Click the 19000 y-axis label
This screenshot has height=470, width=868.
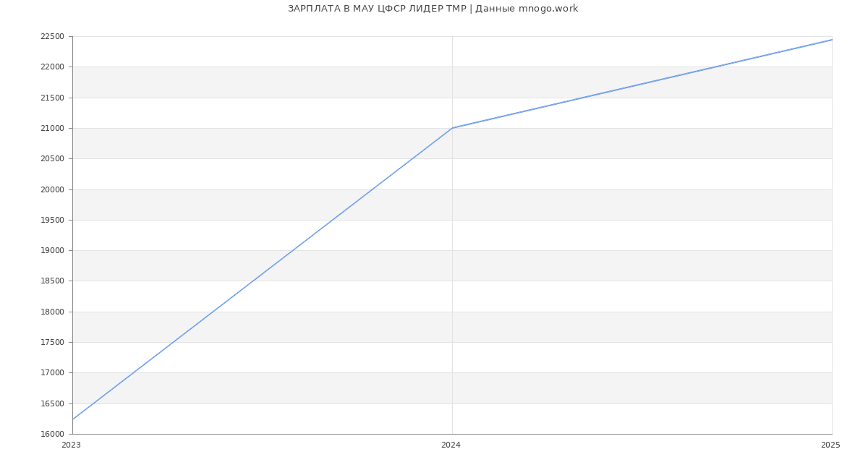pyautogui.click(x=52, y=251)
